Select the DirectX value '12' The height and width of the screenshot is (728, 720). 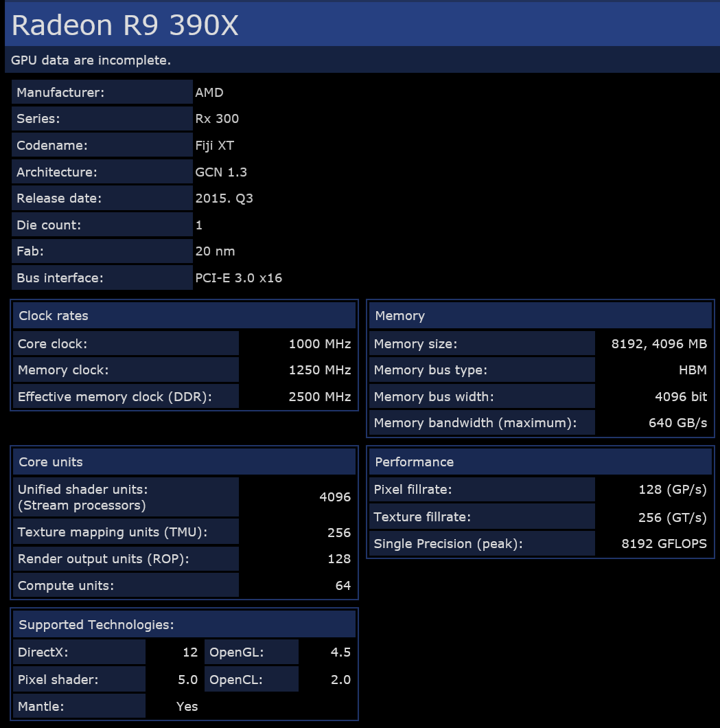click(x=190, y=652)
